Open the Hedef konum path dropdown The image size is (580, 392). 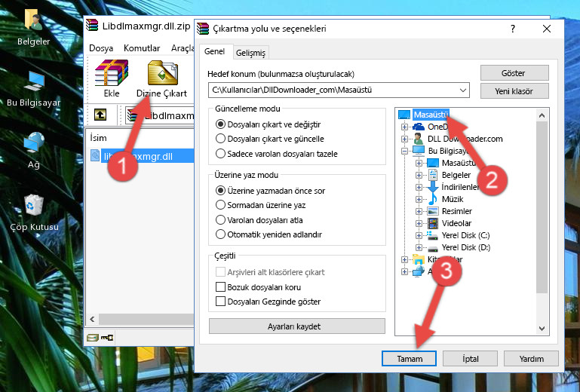(x=463, y=90)
